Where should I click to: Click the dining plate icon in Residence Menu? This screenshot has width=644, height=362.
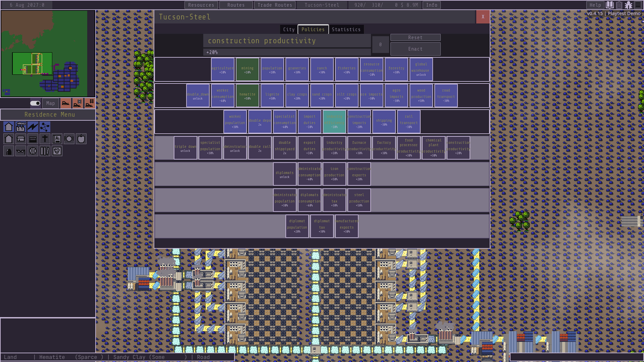click(x=69, y=139)
